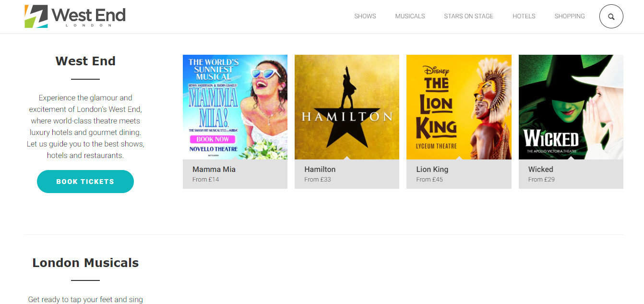This screenshot has height=304, width=644.
Task: Open the Lion King poster thumbnail
Action: (459, 107)
